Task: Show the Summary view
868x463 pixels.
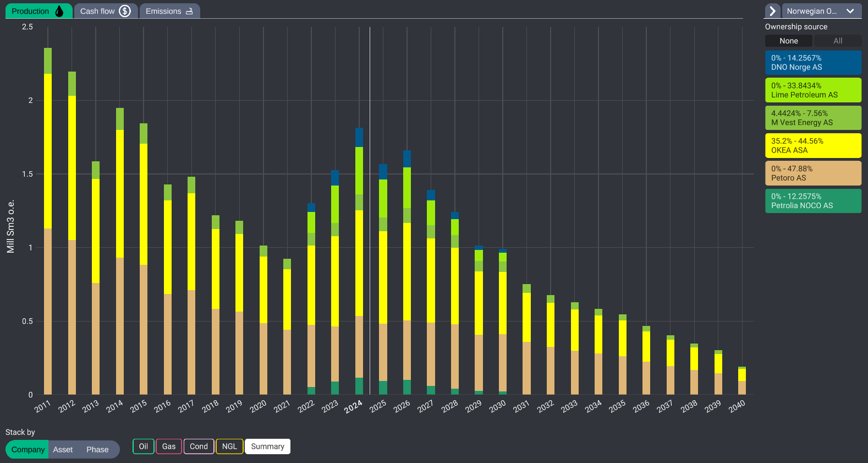Action: 267,446
